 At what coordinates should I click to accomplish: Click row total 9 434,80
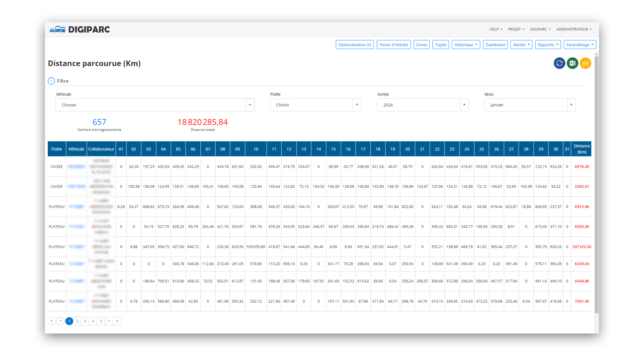coord(582,281)
